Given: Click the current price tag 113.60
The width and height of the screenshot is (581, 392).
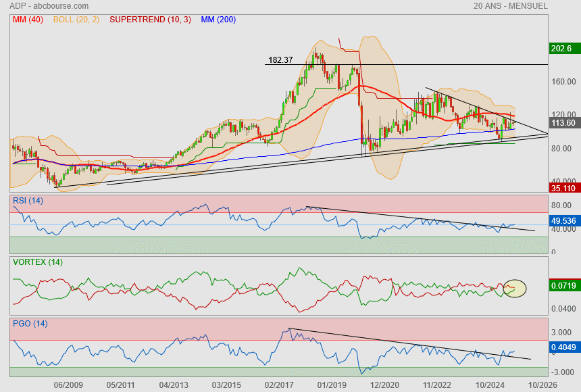Looking at the screenshot, I should pos(563,123).
